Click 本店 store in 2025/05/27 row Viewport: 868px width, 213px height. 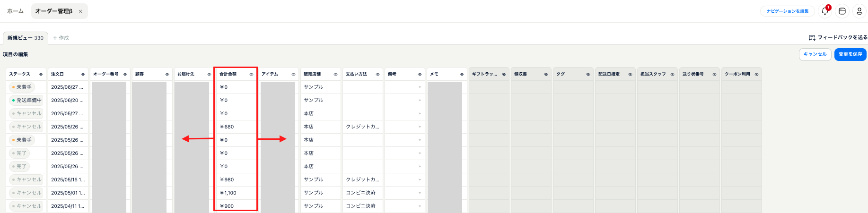[320, 113]
